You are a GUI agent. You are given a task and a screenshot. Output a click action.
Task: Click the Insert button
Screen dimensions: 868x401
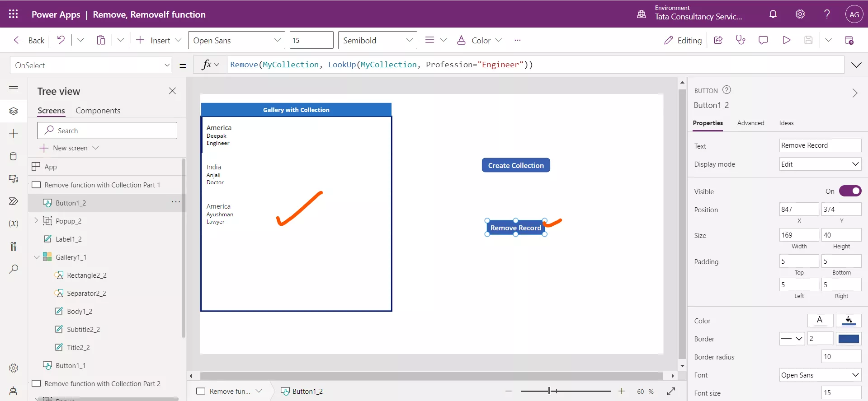tap(153, 40)
